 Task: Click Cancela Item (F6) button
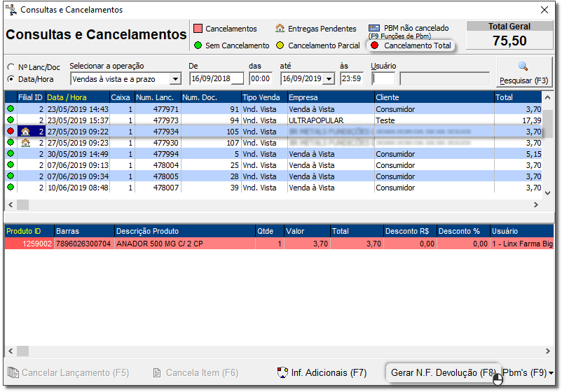[x=196, y=372]
